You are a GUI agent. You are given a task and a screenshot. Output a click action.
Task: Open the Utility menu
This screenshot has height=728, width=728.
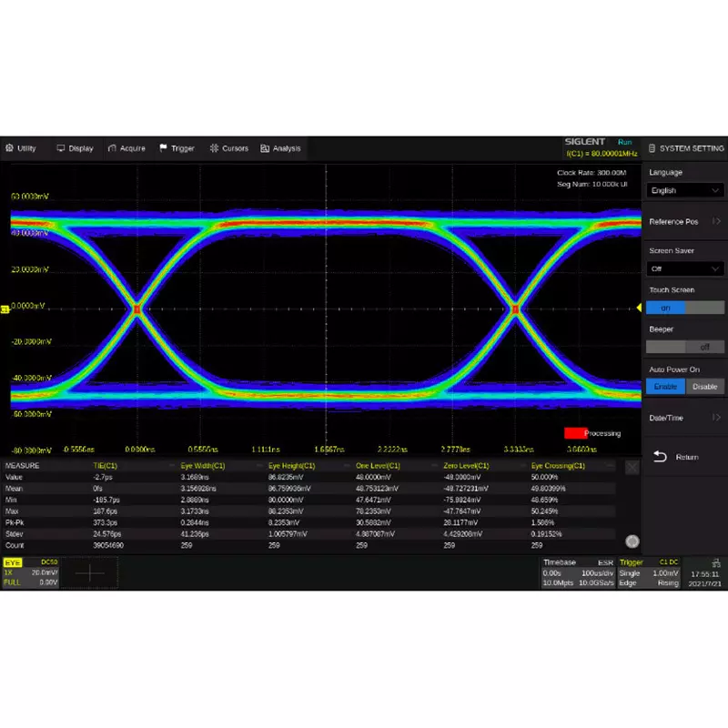point(21,148)
